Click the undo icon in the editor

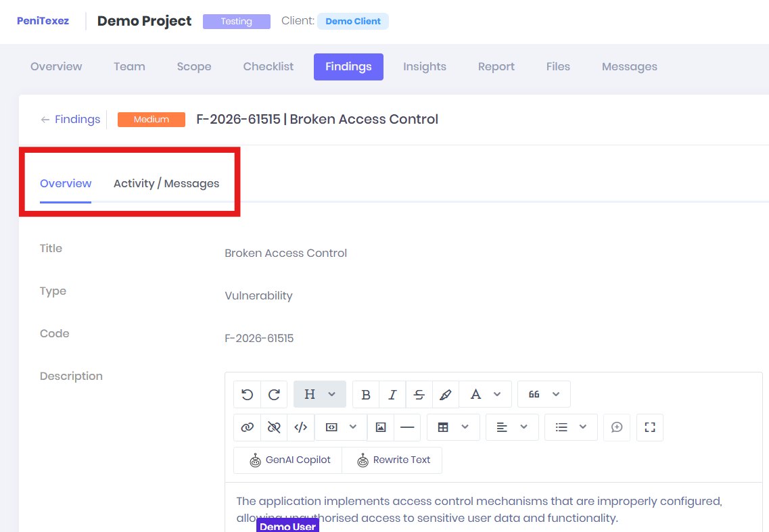(x=247, y=394)
